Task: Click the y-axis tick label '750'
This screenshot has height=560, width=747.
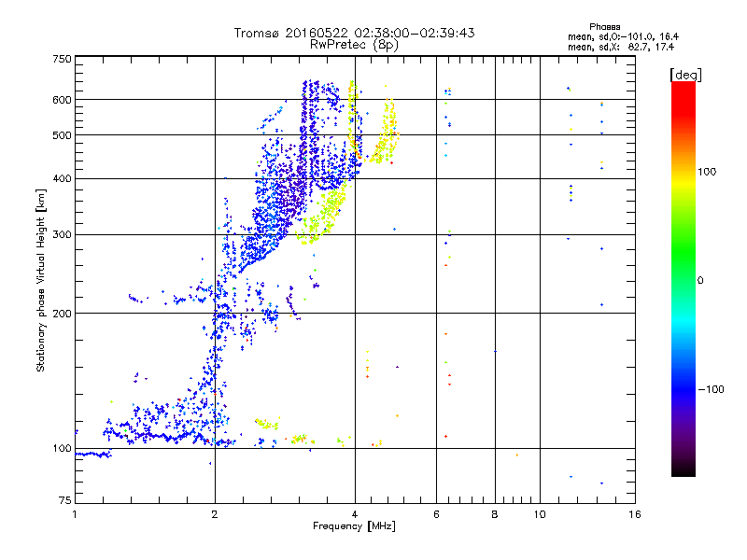Action: 62,59
